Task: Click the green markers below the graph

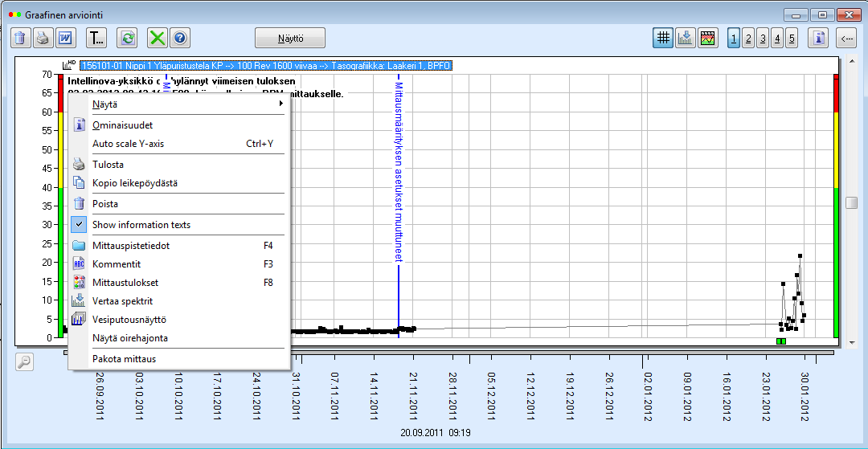Action: click(781, 341)
